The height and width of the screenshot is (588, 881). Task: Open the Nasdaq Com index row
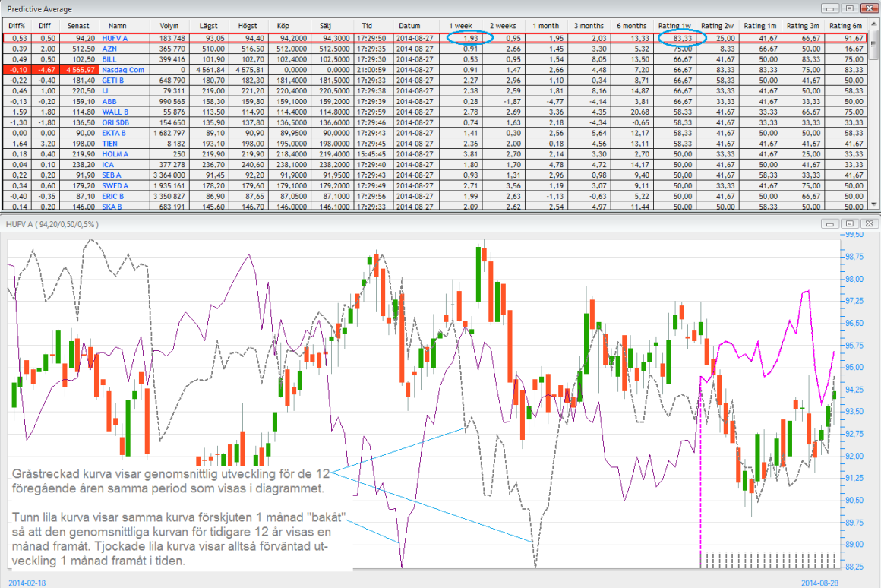(x=122, y=69)
